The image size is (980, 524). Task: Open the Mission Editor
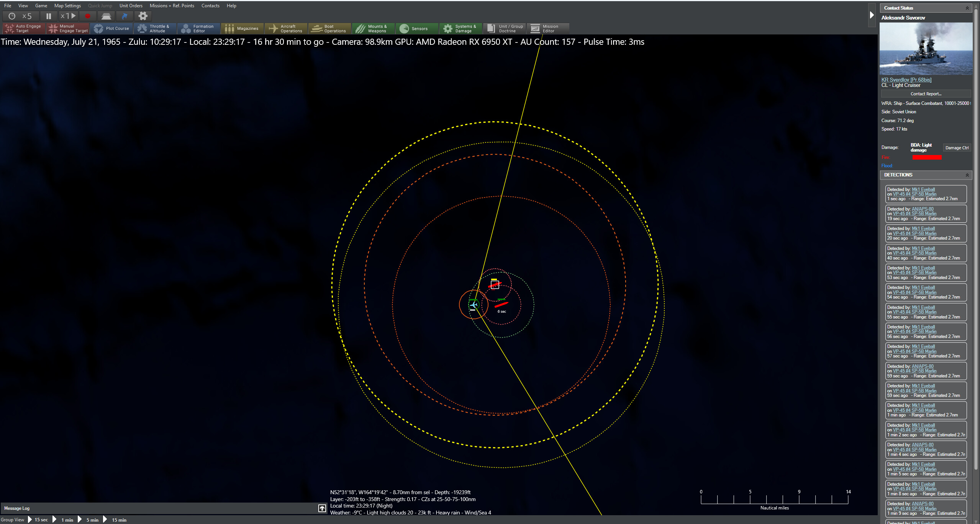[x=548, y=28]
